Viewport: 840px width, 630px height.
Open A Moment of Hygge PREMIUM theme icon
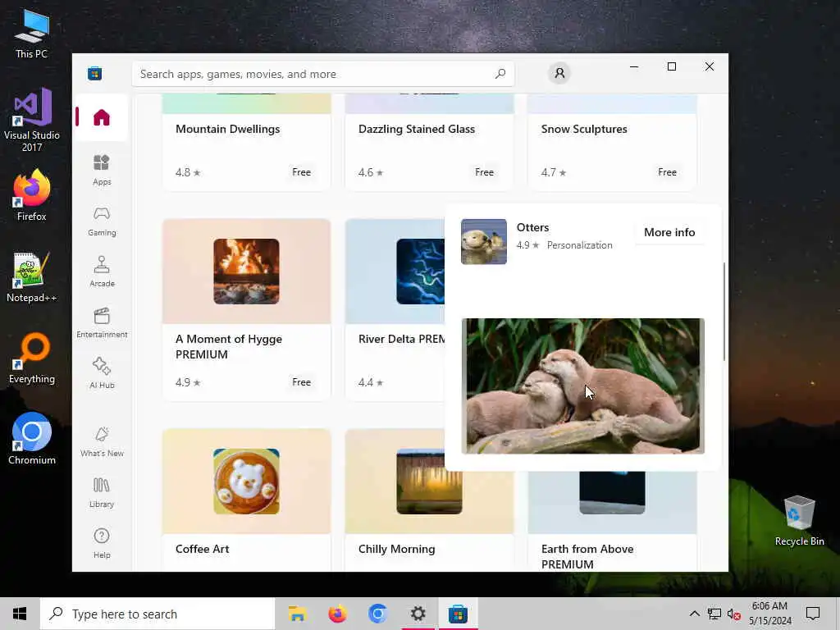click(246, 272)
